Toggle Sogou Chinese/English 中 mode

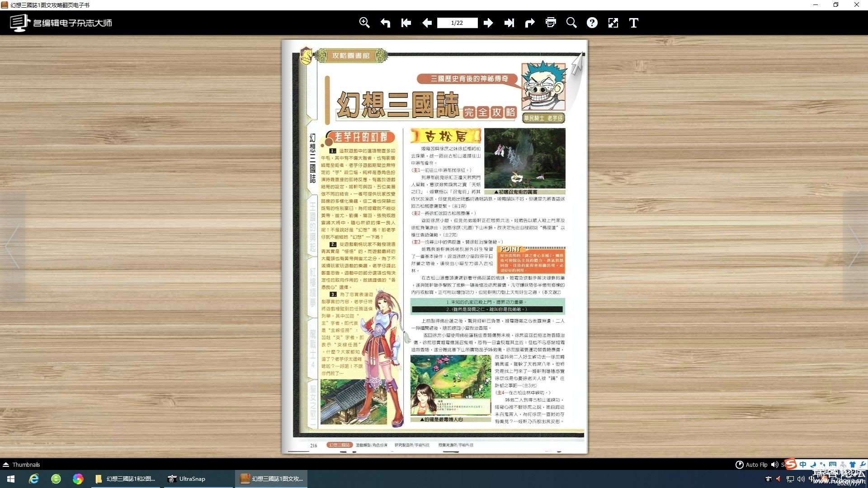click(803, 464)
